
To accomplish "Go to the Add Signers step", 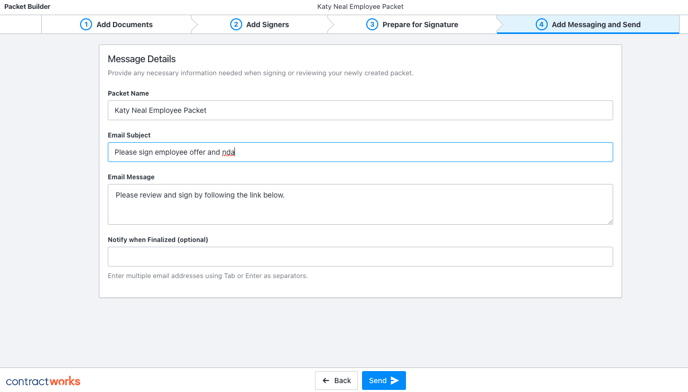I will pyautogui.click(x=260, y=25).
